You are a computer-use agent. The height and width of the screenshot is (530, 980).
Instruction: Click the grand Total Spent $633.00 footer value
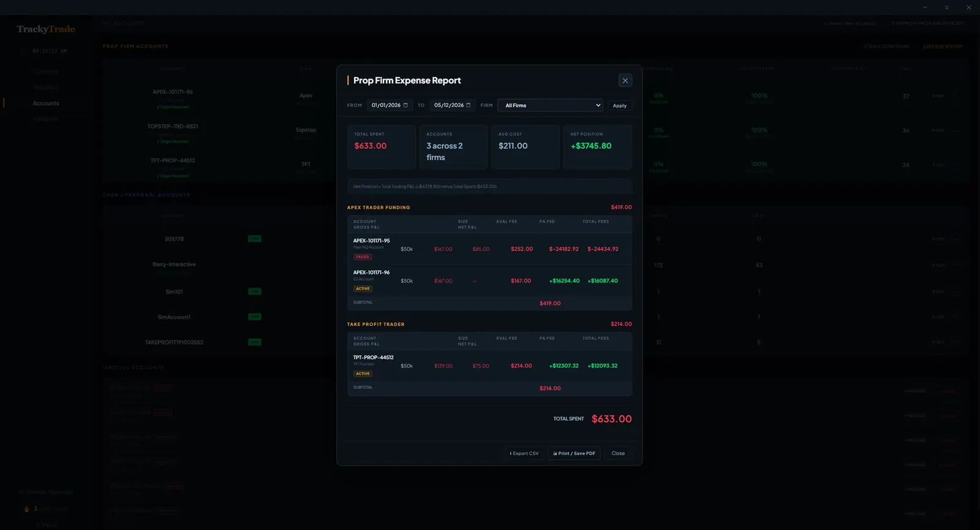pyautogui.click(x=611, y=419)
